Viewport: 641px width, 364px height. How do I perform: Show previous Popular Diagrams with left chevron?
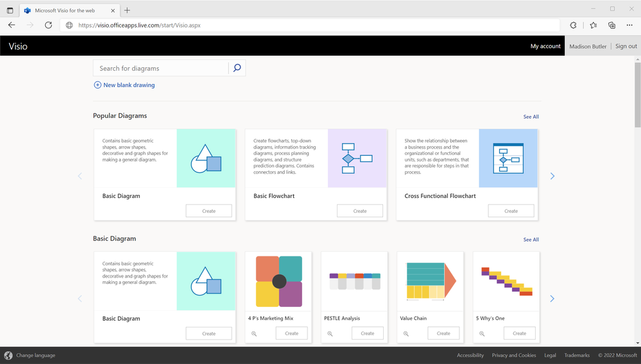click(x=80, y=176)
